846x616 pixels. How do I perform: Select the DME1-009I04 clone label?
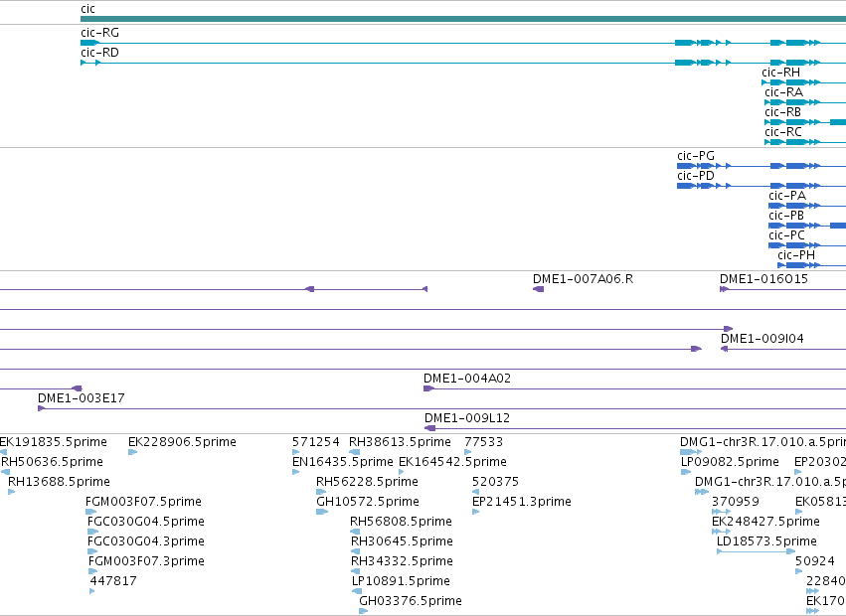pos(761,339)
